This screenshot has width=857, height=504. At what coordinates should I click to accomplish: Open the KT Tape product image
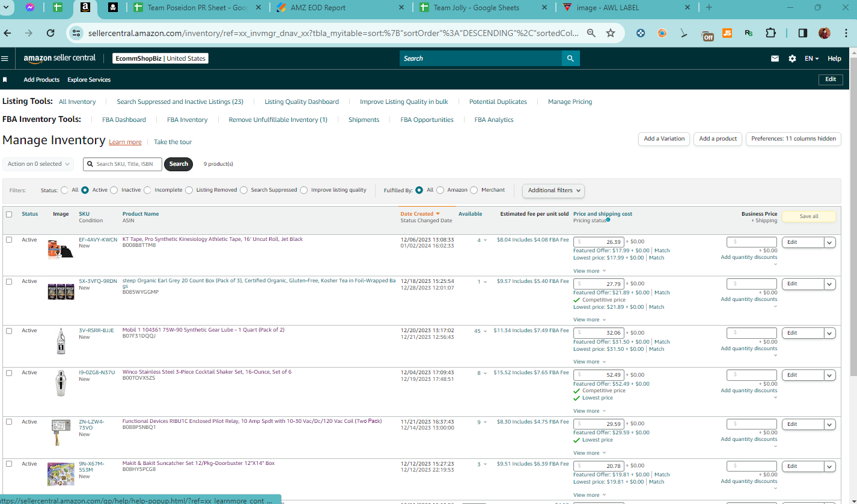61,249
